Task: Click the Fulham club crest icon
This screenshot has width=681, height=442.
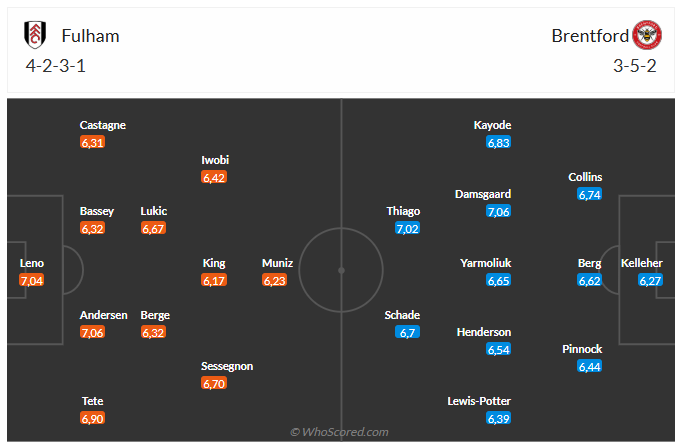Action: (36, 35)
